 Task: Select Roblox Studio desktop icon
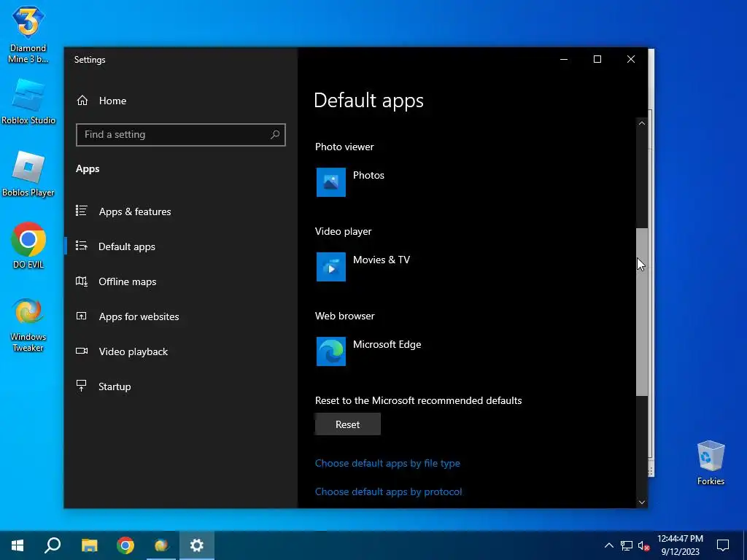28,102
